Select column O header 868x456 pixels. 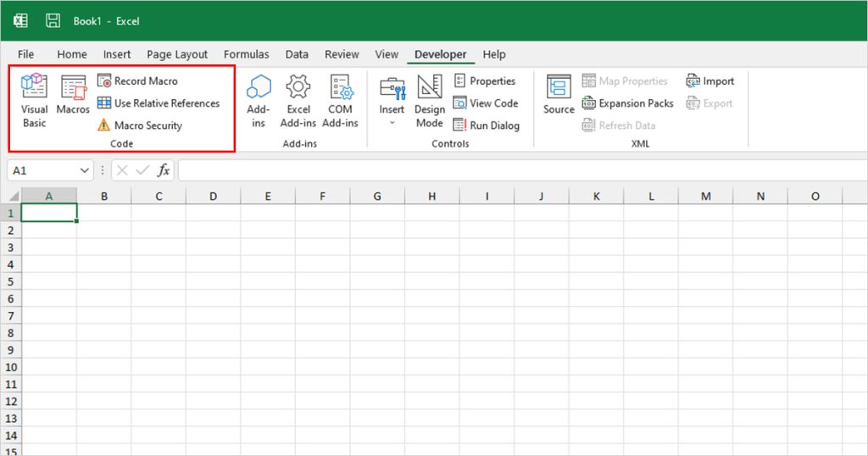pyautogui.click(x=815, y=197)
